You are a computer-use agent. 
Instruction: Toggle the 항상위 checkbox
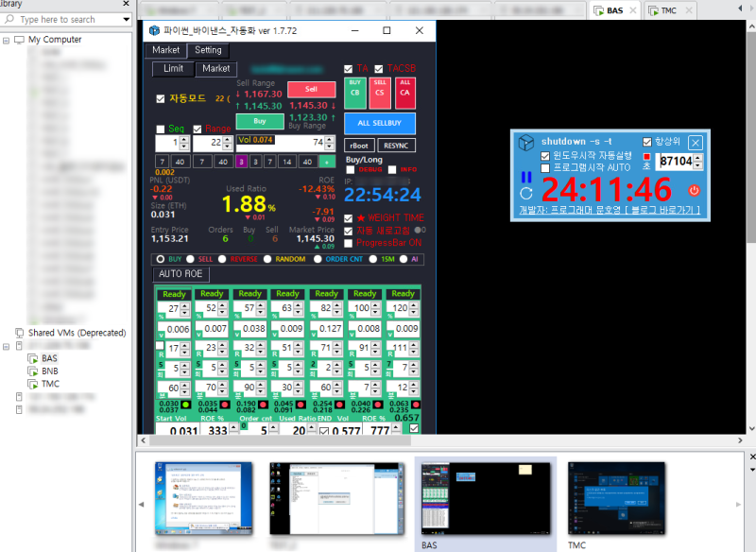(x=647, y=142)
